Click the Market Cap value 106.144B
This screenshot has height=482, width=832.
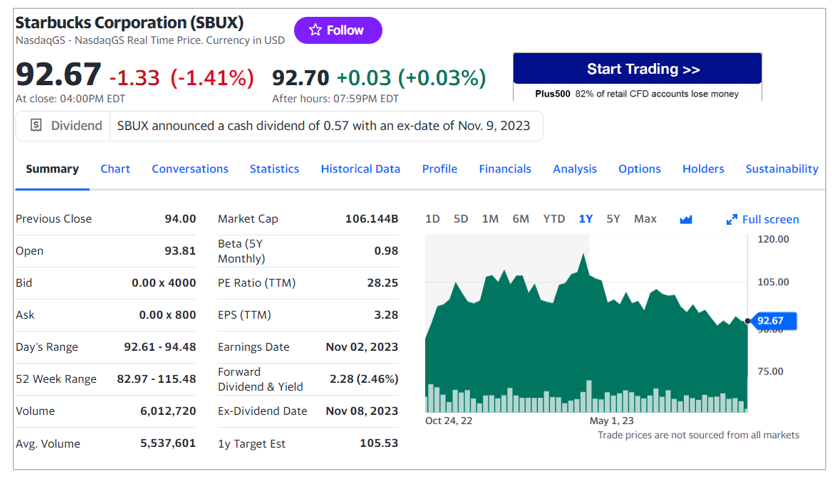point(371,219)
